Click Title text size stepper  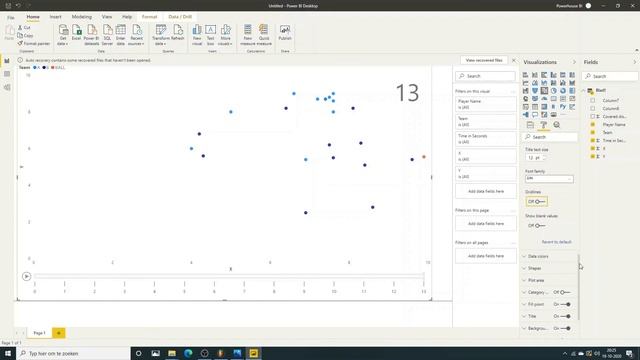tap(544, 158)
